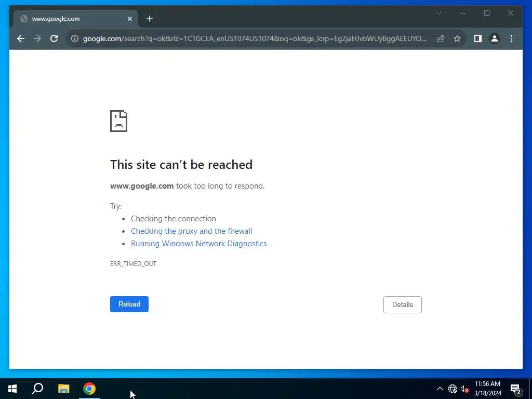The image size is (532, 399).
Task: Show hidden system tray icons
Action: pyautogui.click(x=440, y=389)
